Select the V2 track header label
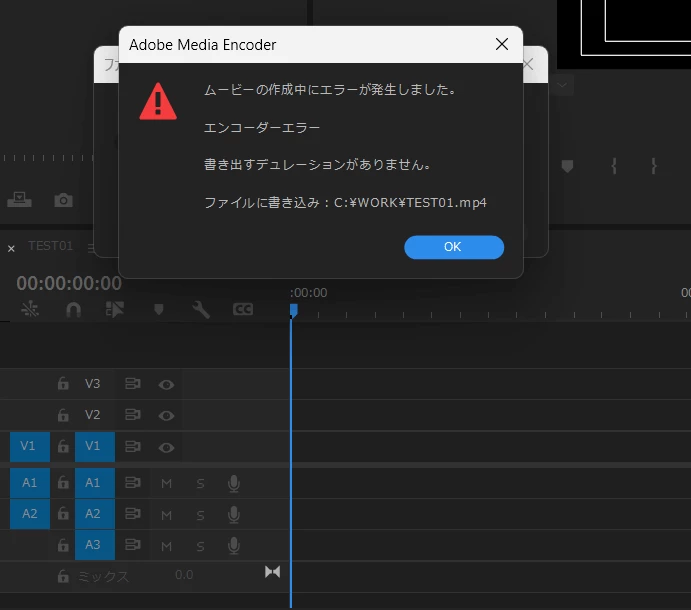Screen dimensions: 691x610 tap(93, 415)
